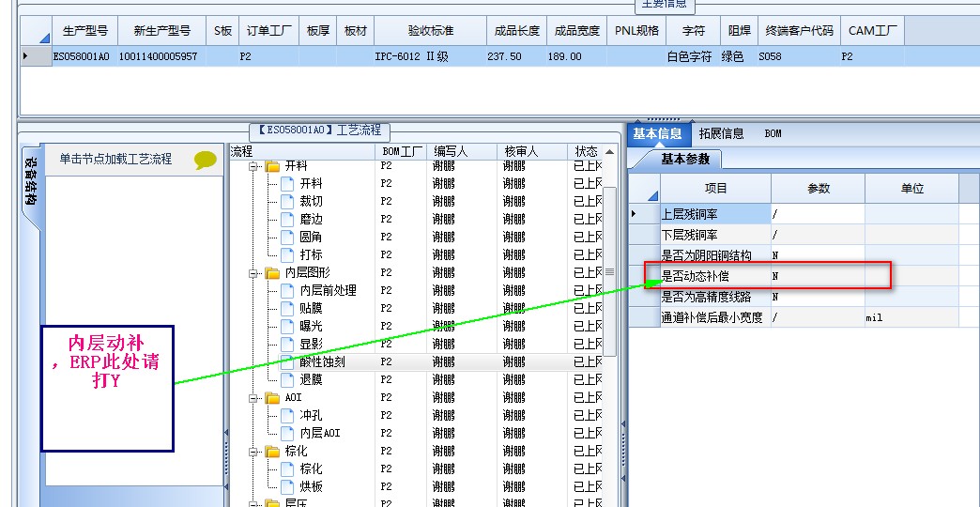Click the 参数 column header
Image resolution: width=980 pixels, height=507 pixels.
[819, 188]
